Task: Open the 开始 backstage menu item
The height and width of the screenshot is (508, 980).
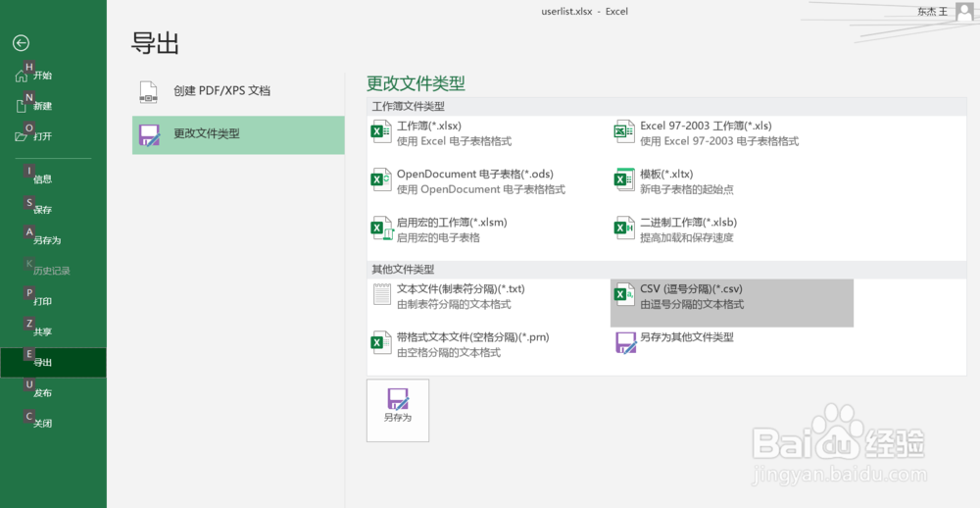Action: [53, 76]
